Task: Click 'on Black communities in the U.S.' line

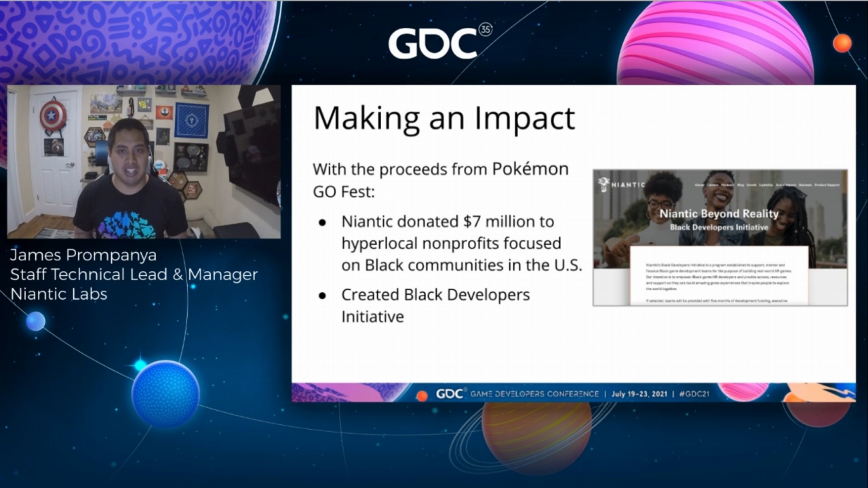Action: (462, 265)
